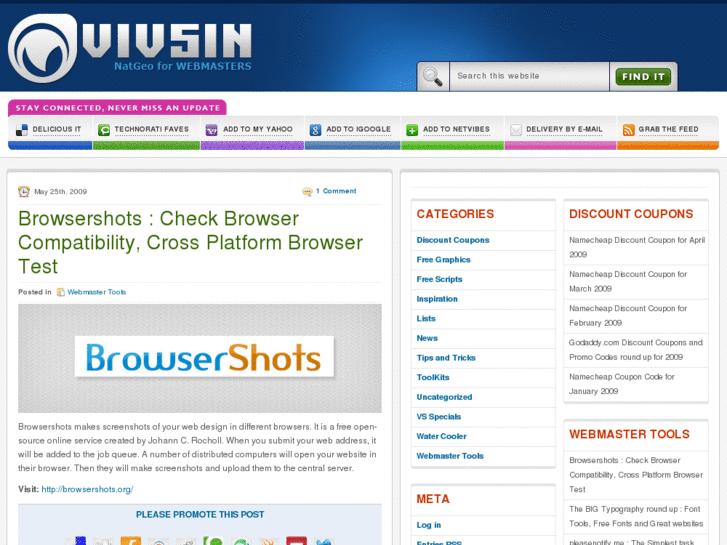Click the Vivsin logo emblem
Viewport: 727px width, 545px height.
click(x=43, y=48)
